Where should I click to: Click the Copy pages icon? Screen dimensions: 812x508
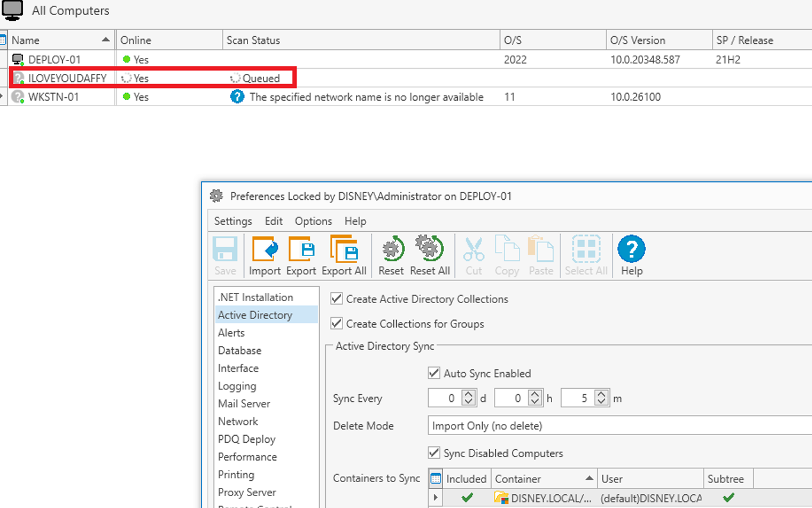(507, 248)
